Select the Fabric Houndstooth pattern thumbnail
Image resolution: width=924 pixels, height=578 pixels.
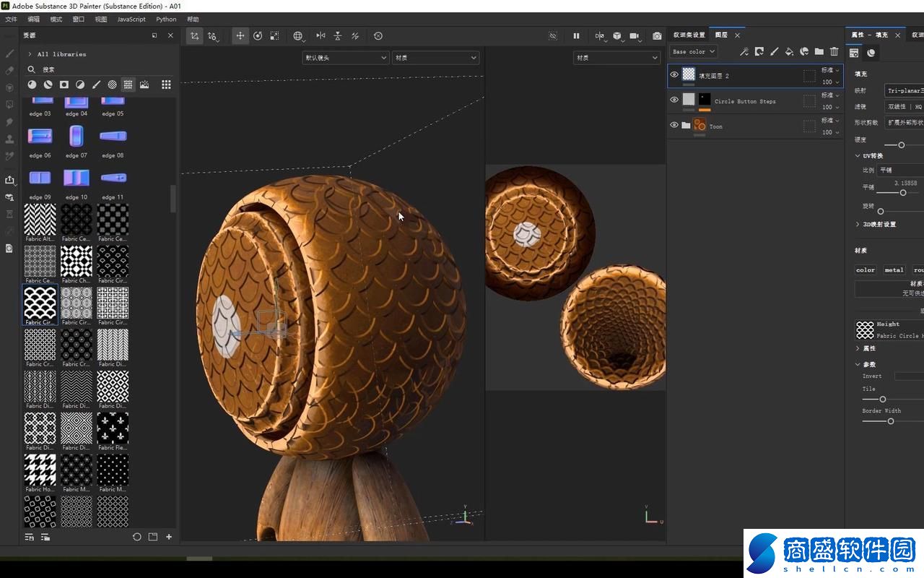(40, 470)
